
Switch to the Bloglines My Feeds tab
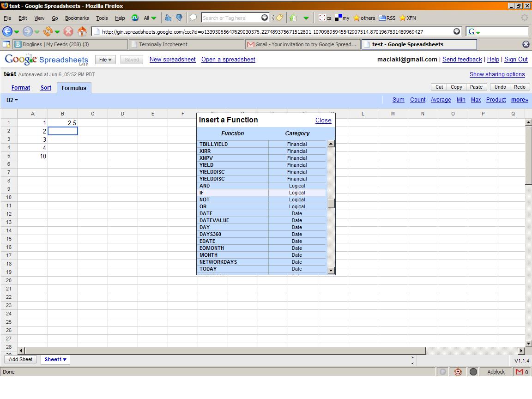70,44
